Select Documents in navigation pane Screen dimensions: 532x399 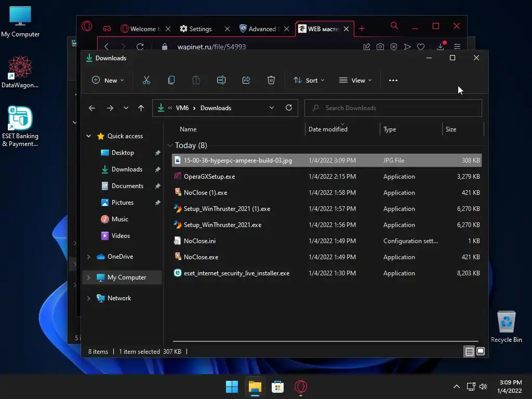(x=127, y=186)
